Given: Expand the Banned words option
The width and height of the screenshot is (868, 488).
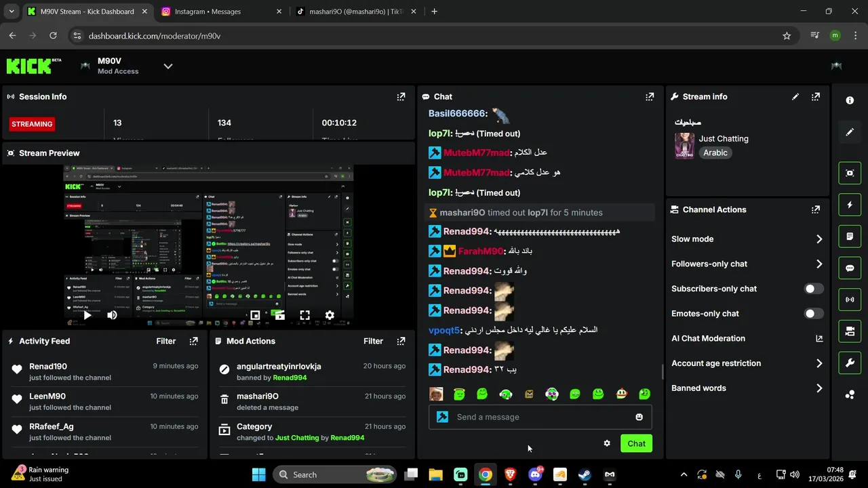Looking at the screenshot, I should click(819, 388).
